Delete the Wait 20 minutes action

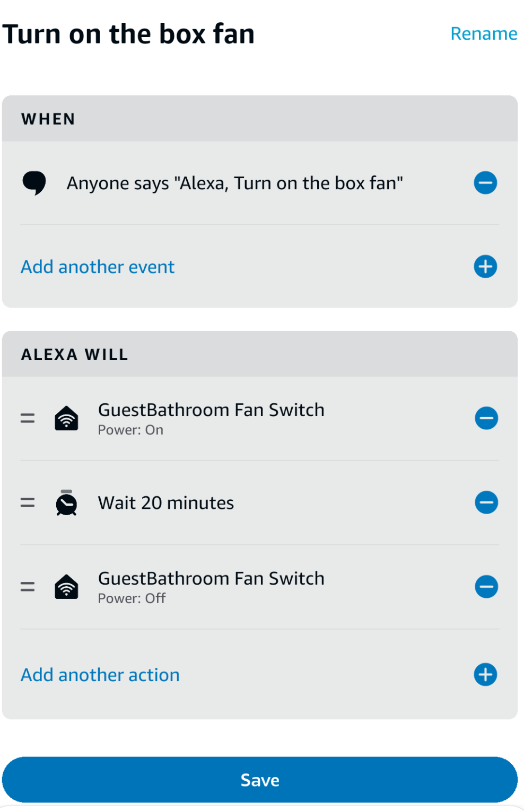click(x=486, y=502)
